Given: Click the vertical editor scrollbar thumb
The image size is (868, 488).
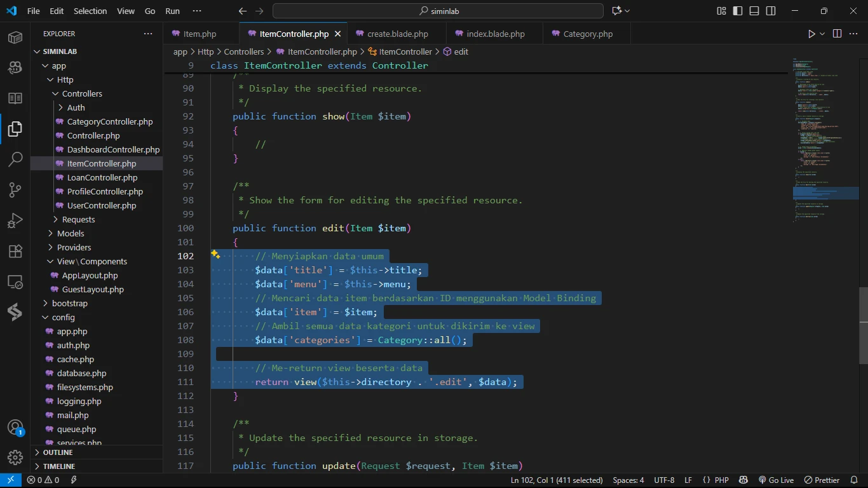Looking at the screenshot, I should point(863,324).
